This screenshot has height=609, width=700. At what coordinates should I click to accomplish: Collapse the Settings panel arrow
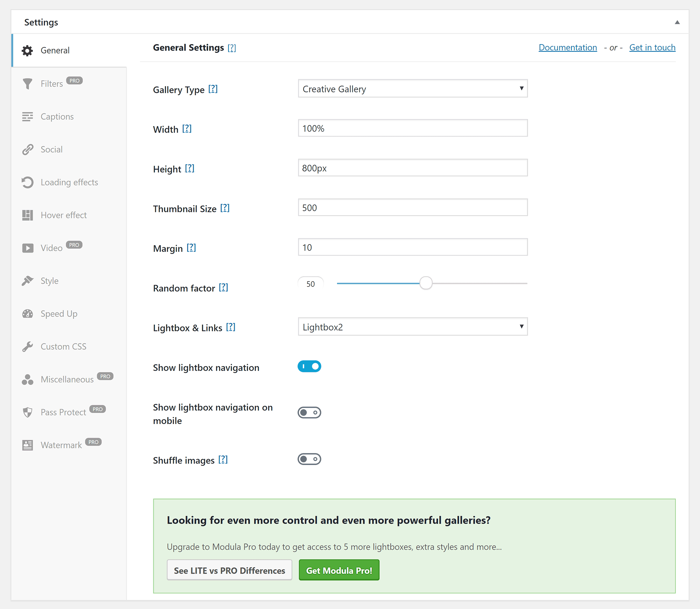(677, 22)
